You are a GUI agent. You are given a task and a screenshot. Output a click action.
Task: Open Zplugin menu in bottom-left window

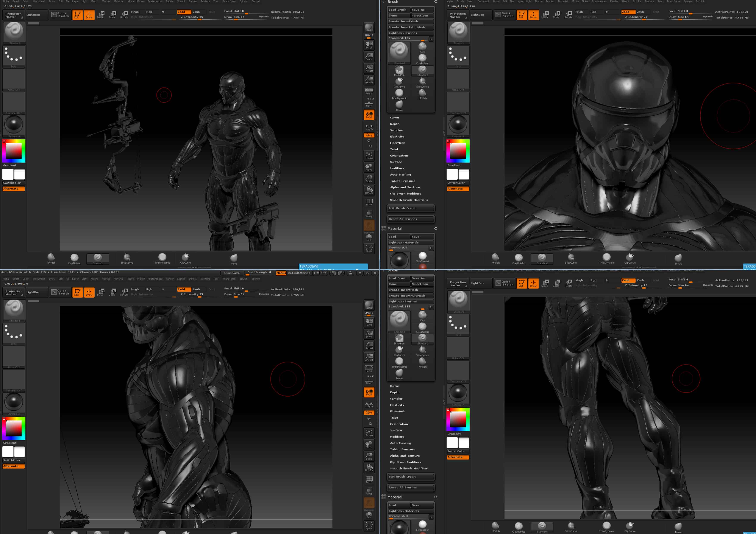pyautogui.click(x=243, y=279)
